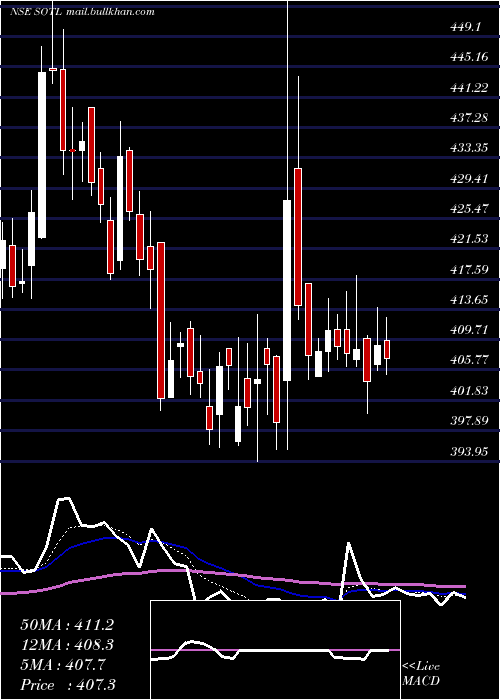Click the 417.59 price axis label
Screen dimensions: 500x700
[x=469, y=269]
